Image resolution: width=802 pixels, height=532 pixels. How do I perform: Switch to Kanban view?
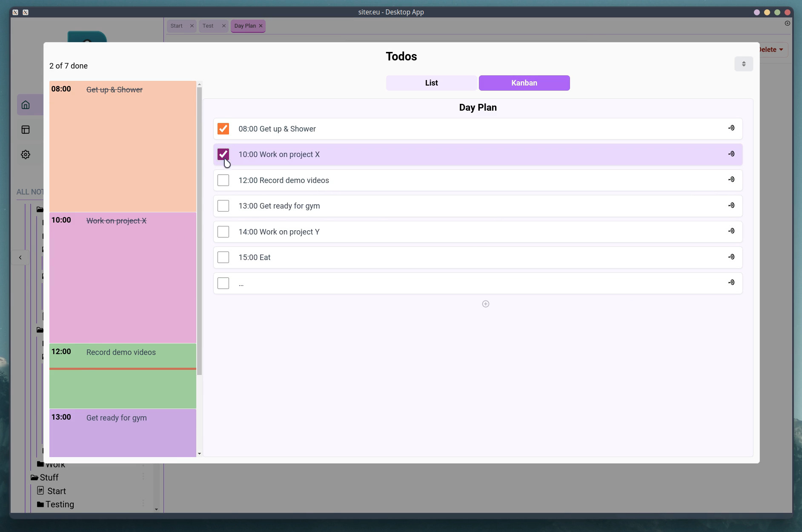524,83
